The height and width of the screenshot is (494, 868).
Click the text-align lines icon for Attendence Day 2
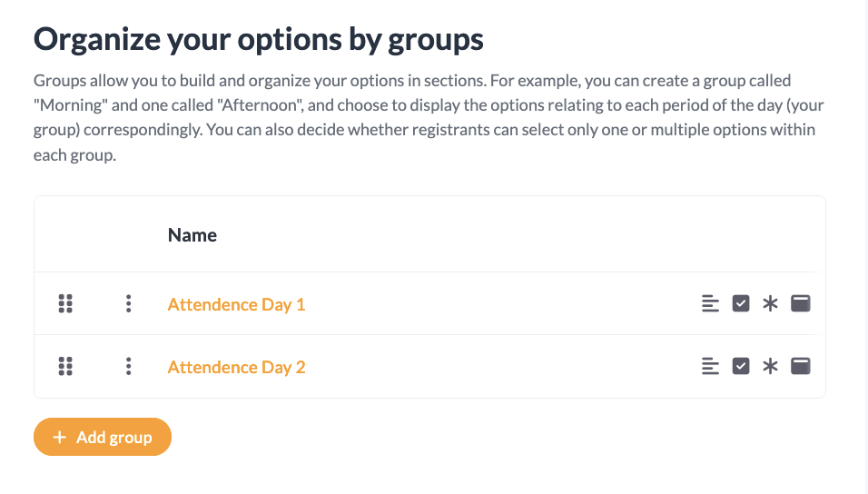click(710, 367)
